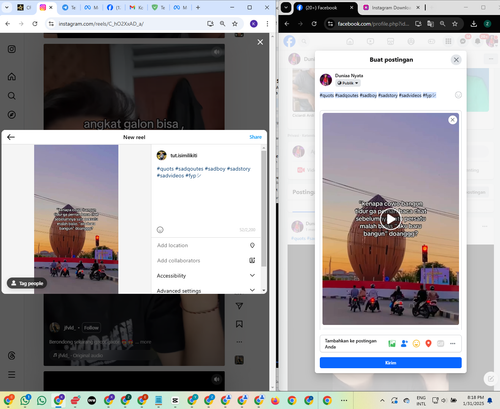
Task: Open the Facebook menu grid icon
Action: pos(448,41)
